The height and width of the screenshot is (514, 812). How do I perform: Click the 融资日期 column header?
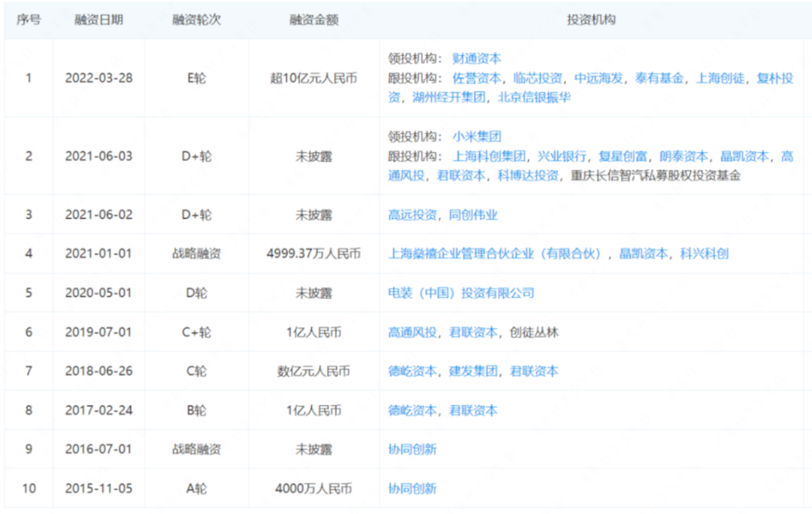99,20
